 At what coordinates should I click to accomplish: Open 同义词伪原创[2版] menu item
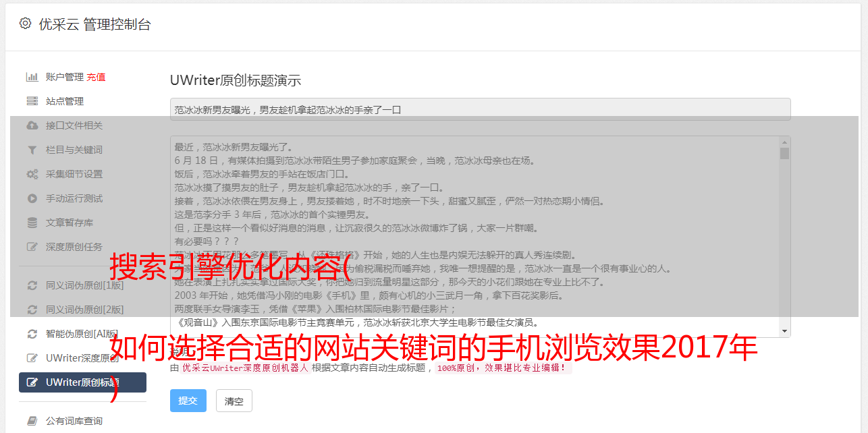(x=82, y=310)
